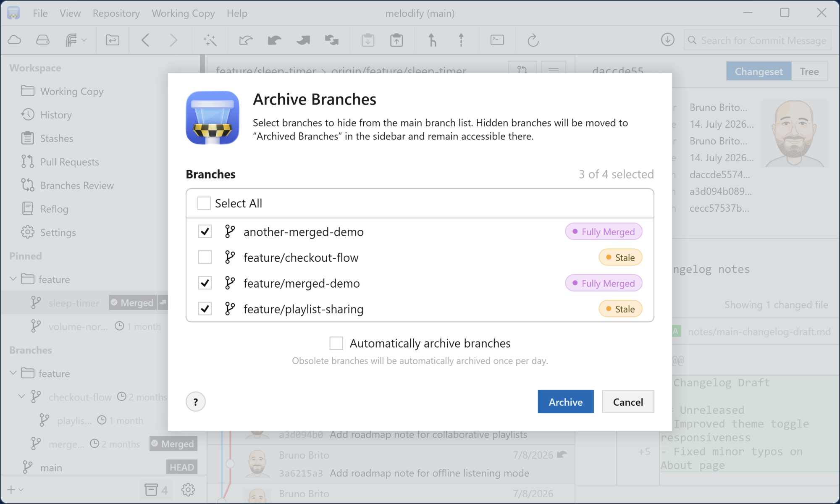Click the Cancel button
The height and width of the screenshot is (504, 840).
628,402
